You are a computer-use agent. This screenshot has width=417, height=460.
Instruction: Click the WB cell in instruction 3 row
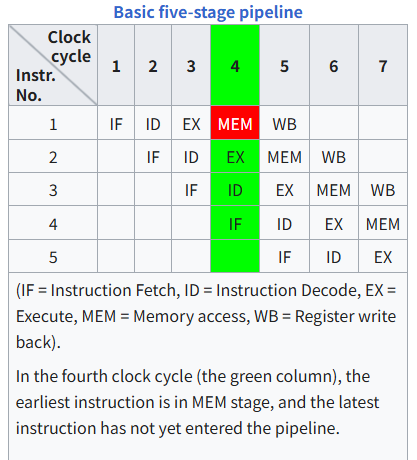tap(383, 189)
